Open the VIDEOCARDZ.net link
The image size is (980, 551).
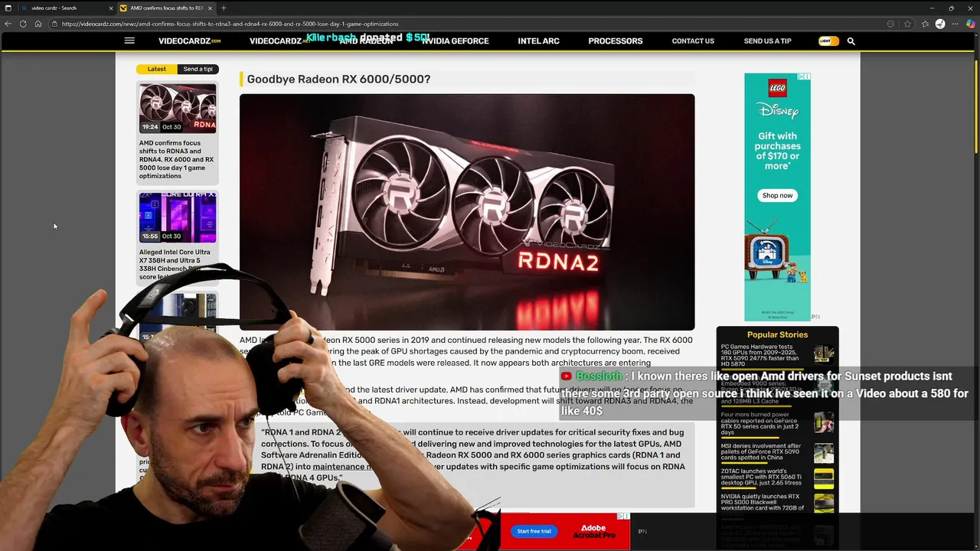coord(279,41)
